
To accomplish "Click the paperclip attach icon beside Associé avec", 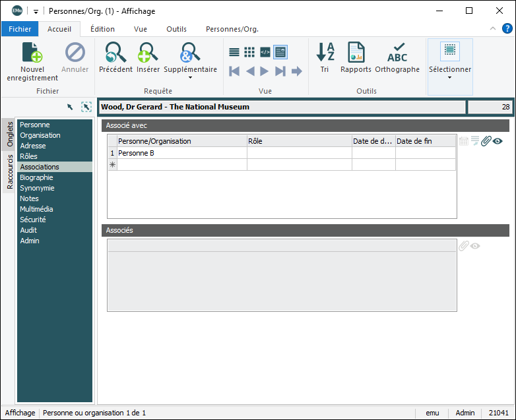I will point(486,141).
